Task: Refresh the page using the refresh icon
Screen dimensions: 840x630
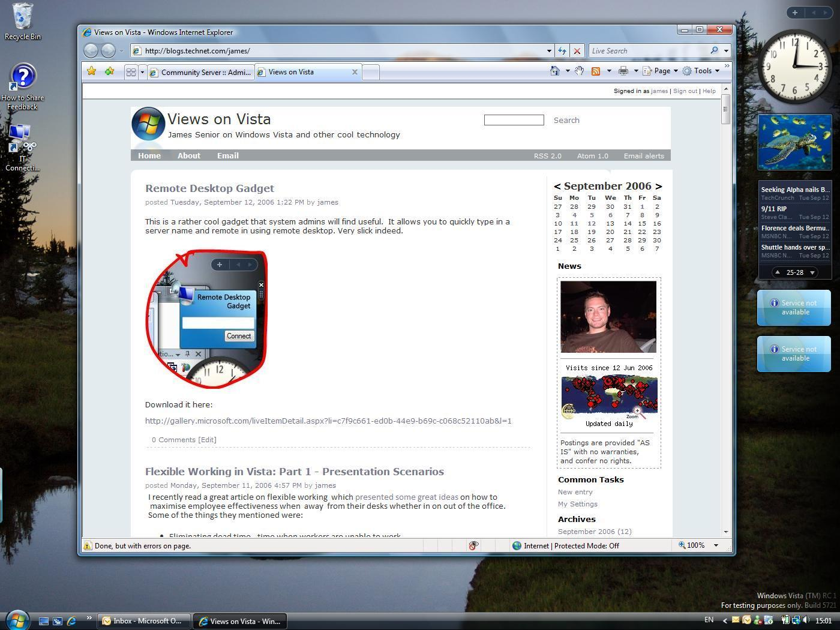Action: pyautogui.click(x=562, y=51)
